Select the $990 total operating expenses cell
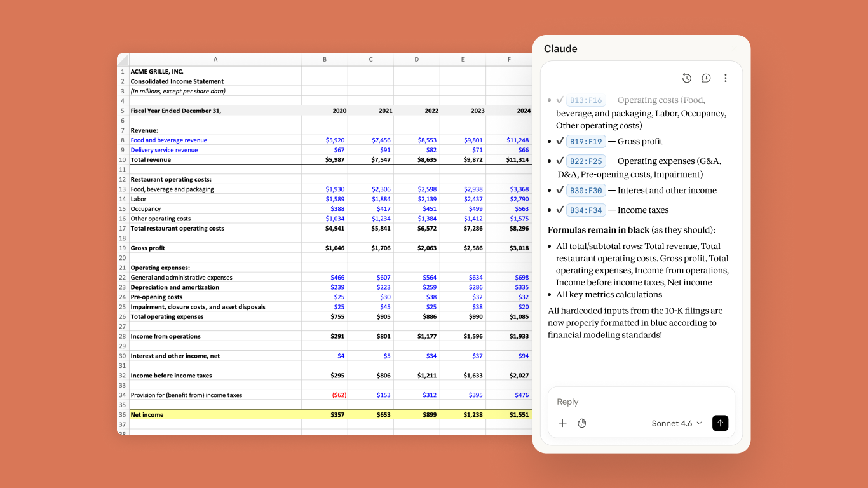Image resolution: width=868 pixels, height=488 pixels. [463, 316]
